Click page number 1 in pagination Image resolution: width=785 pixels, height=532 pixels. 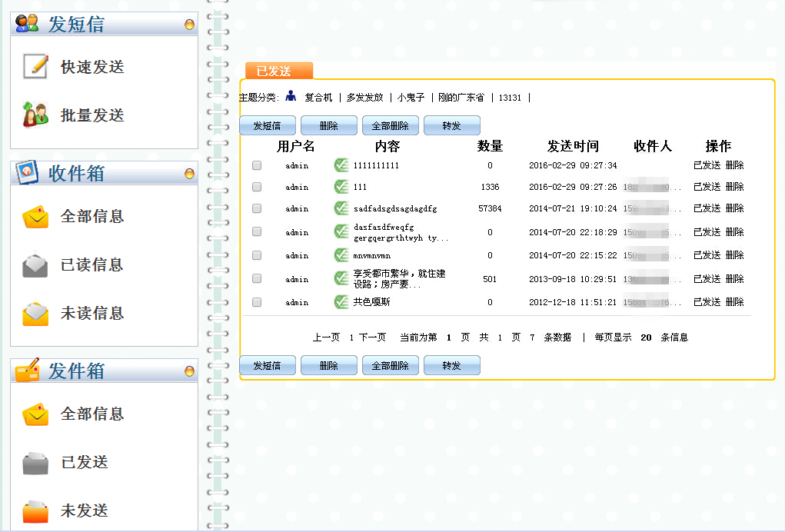pyautogui.click(x=351, y=337)
